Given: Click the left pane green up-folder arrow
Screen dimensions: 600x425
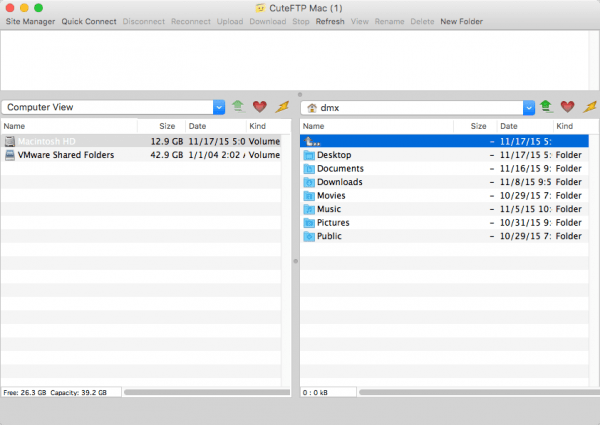Looking at the screenshot, I should [x=238, y=107].
